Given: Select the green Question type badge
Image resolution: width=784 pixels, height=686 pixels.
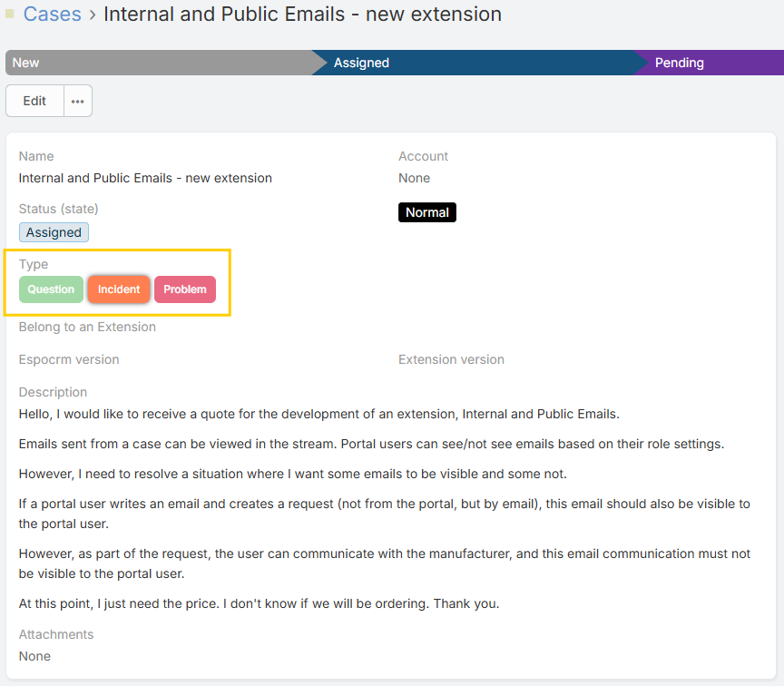Looking at the screenshot, I should click(x=51, y=289).
